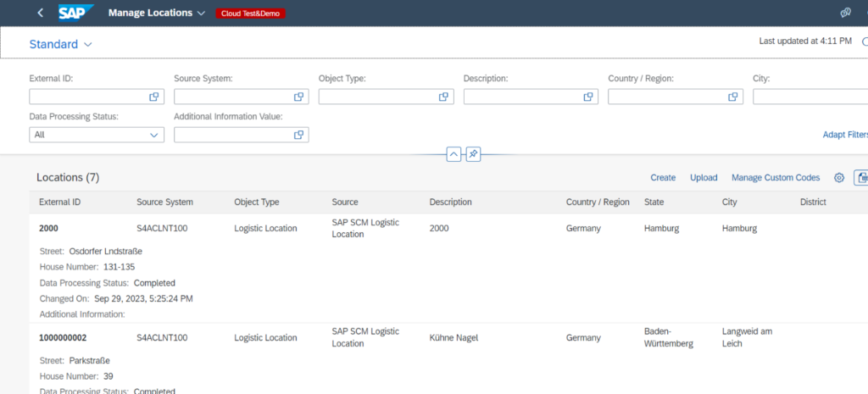This screenshot has width=868, height=394.
Task: Open value help for External ID field
Action: tap(154, 97)
